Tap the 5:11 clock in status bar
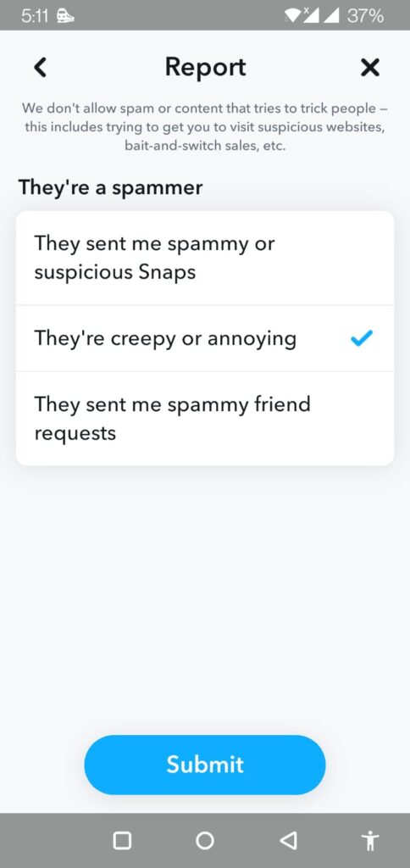 (36, 15)
